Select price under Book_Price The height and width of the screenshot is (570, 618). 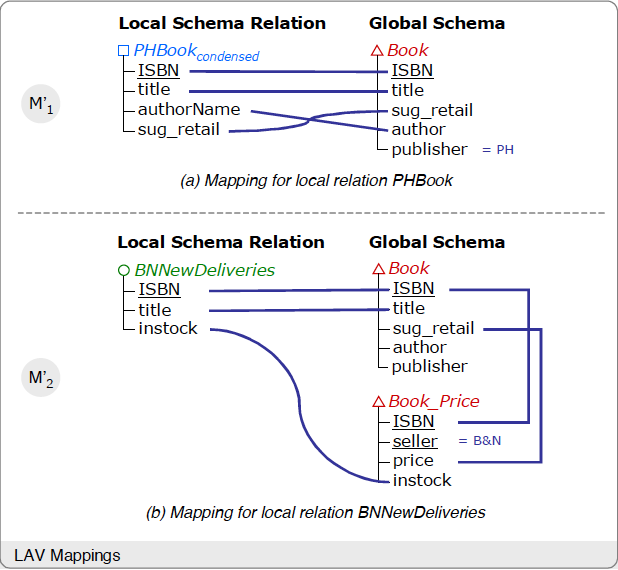[413, 461]
